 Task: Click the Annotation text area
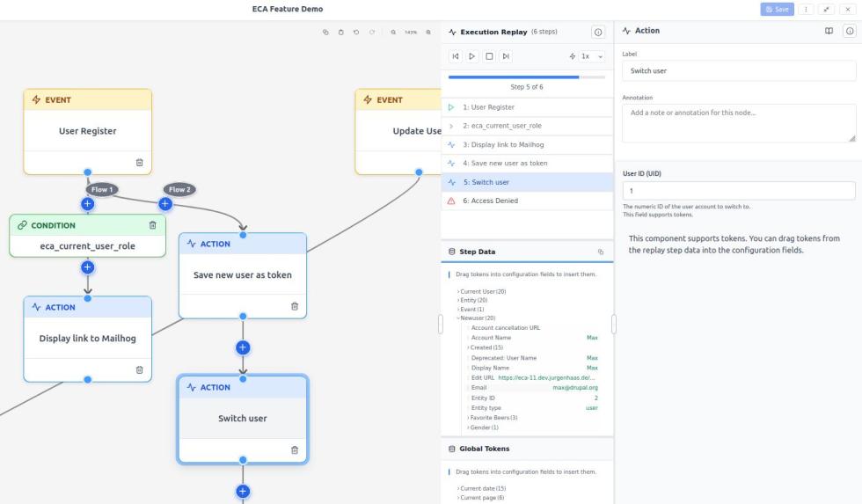[739, 123]
